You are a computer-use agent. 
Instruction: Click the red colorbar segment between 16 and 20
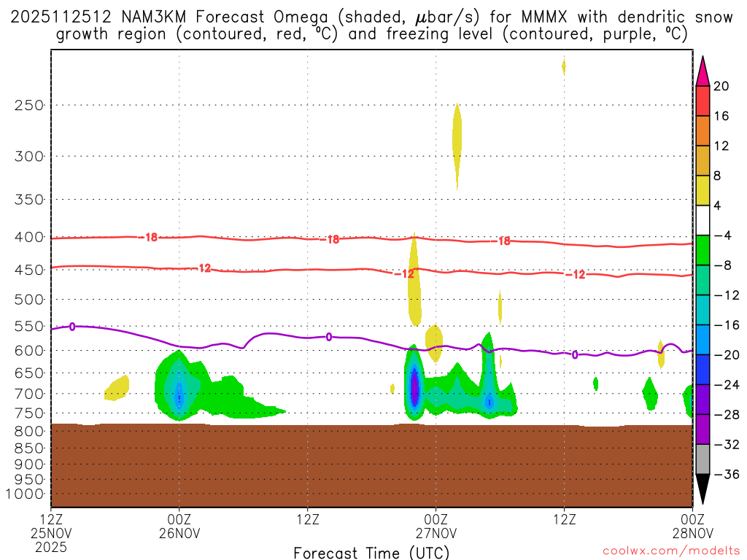click(703, 101)
